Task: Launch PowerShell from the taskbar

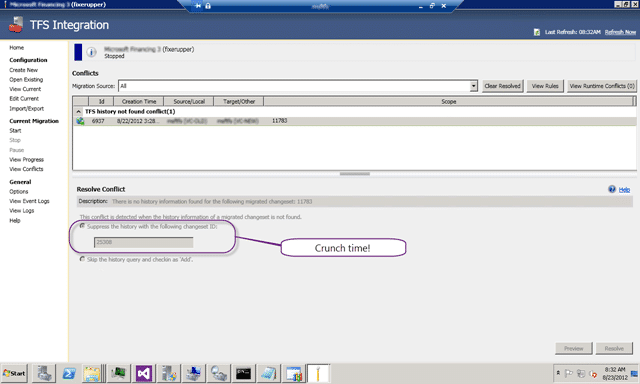Action: (x=69, y=373)
